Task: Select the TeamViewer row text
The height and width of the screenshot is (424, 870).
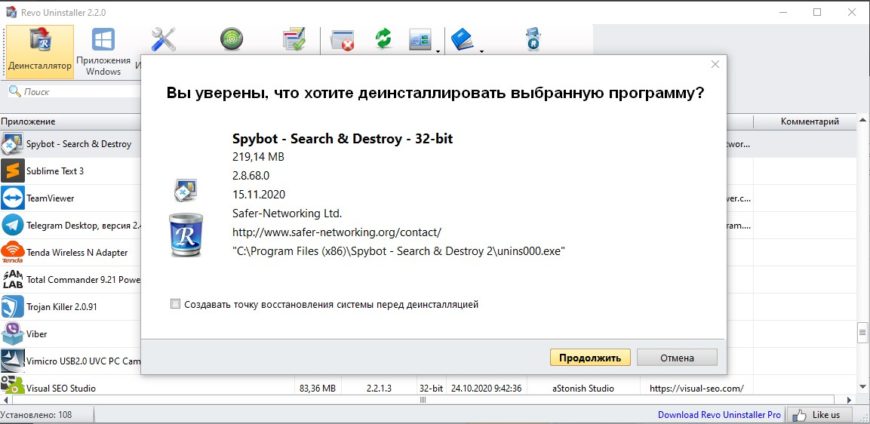Action: [x=50, y=198]
